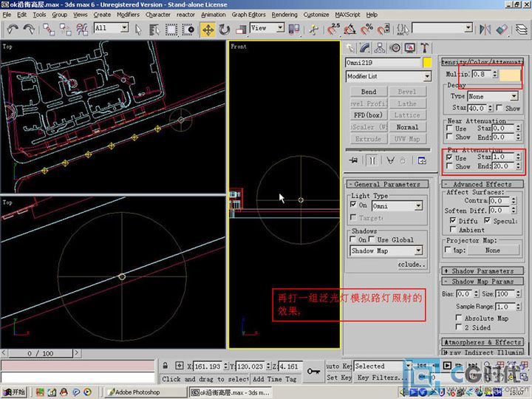Enable the Ambient Only checkbox
Image resolution: width=532 pixels, height=399 pixels.
click(453, 229)
